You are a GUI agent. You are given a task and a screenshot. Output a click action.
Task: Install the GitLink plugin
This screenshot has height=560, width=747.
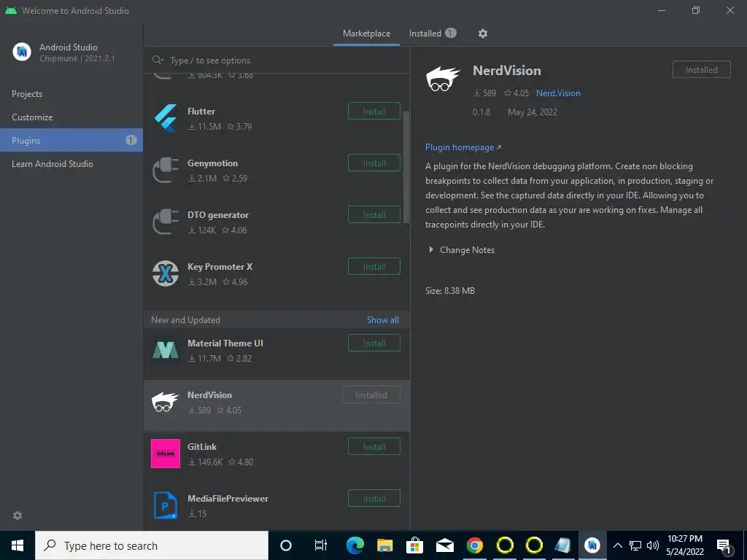(x=374, y=447)
